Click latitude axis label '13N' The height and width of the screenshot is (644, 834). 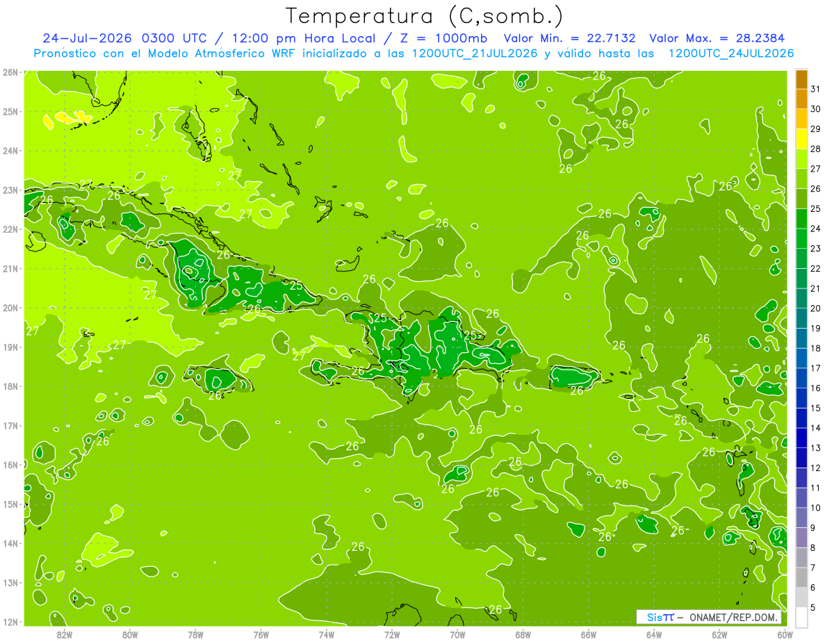(x=10, y=583)
